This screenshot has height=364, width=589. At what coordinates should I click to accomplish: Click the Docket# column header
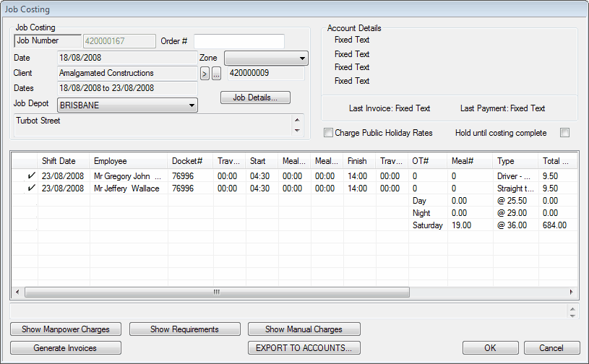[x=190, y=161]
